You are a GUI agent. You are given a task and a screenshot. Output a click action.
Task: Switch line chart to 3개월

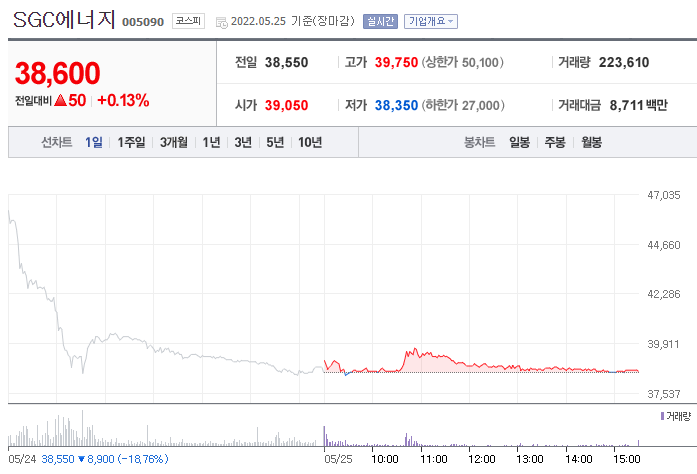[x=174, y=142]
